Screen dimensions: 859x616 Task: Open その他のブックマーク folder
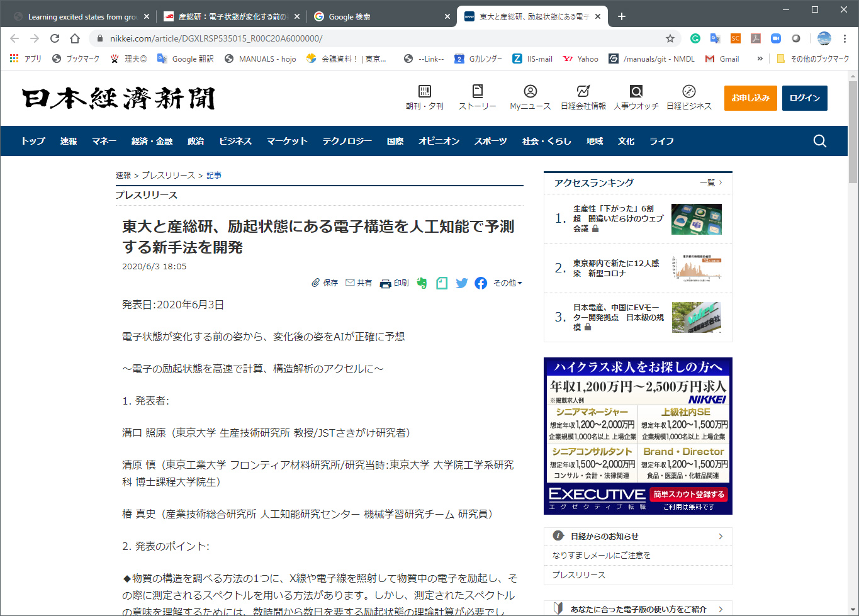812,59
